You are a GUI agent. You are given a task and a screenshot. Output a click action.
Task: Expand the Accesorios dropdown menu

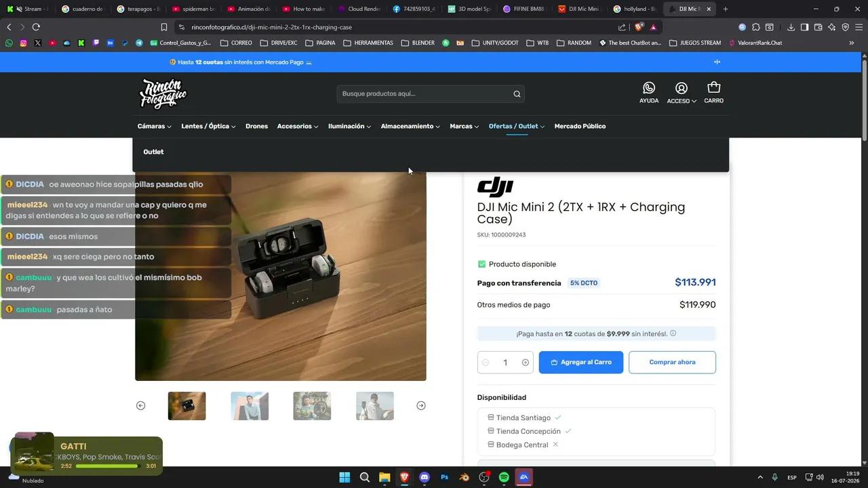click(298, 126)
